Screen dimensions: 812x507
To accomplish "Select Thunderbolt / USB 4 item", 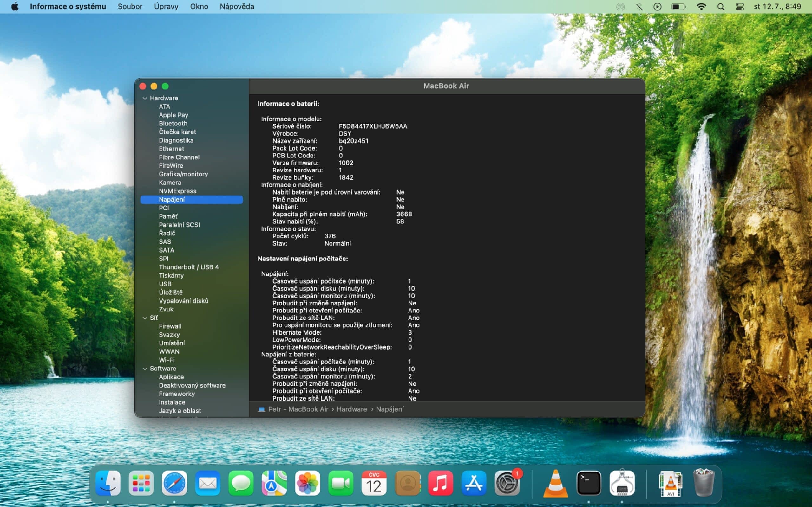I will [189, 267].
